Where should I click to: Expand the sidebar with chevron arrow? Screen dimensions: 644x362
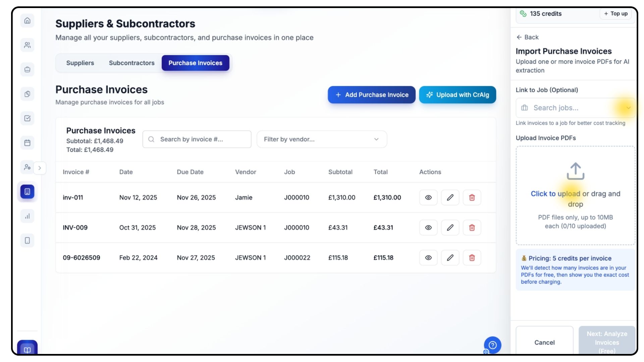pos(40,168)
